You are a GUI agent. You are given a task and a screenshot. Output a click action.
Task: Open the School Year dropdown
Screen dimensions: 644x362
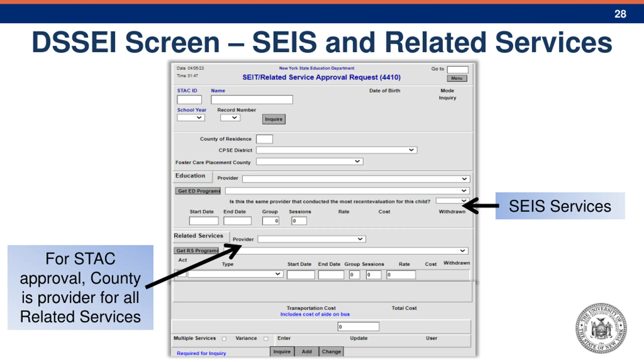[191, 118]
